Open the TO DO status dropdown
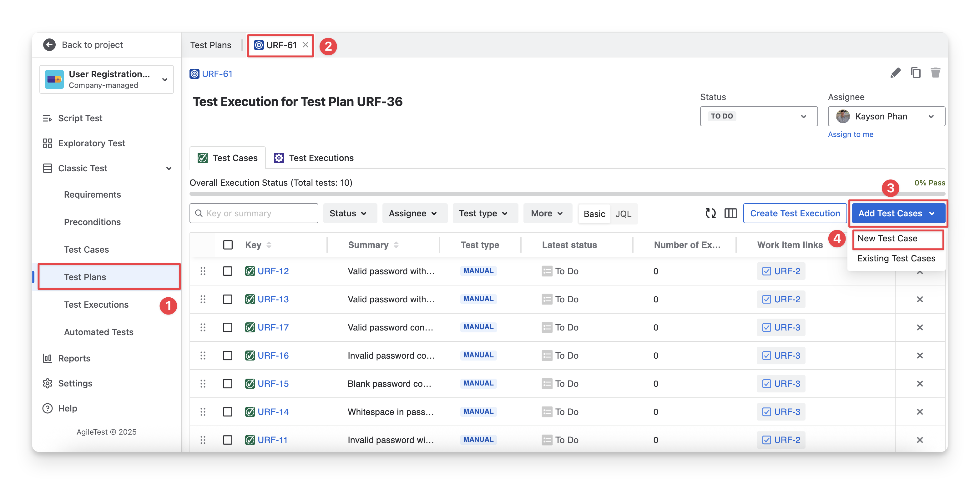The image size is (980, 484). [758, 116]
